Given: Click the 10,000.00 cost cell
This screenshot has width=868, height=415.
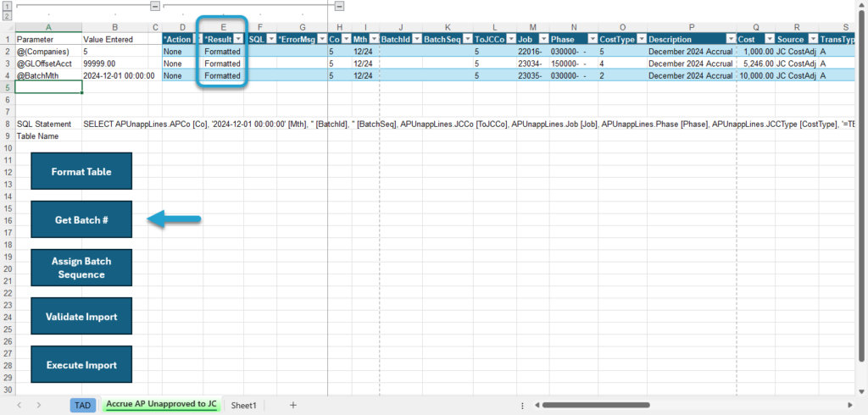Looking at the screenshot, I should pyautogui.click(x=755, y=76).
